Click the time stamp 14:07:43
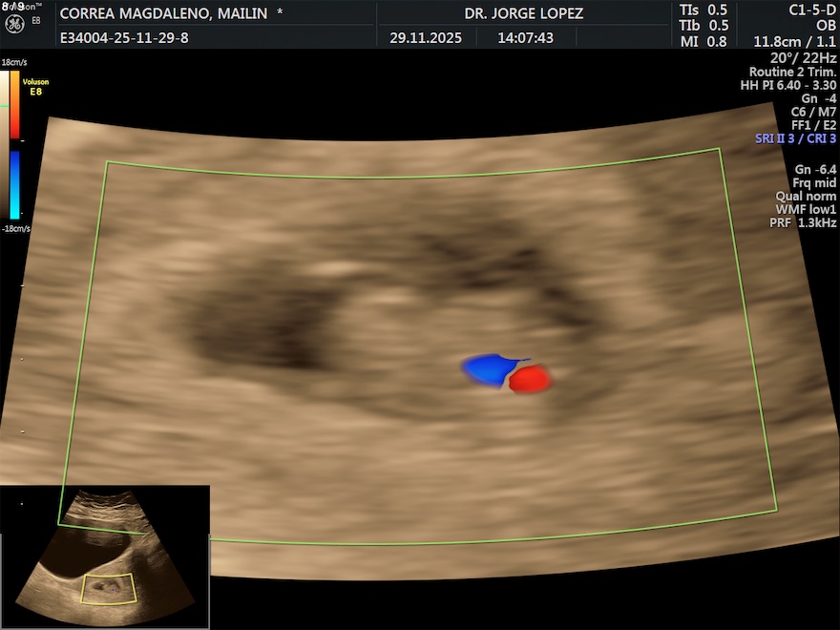The height and width of the screenshot is (630, 840). tap(525, 38)
